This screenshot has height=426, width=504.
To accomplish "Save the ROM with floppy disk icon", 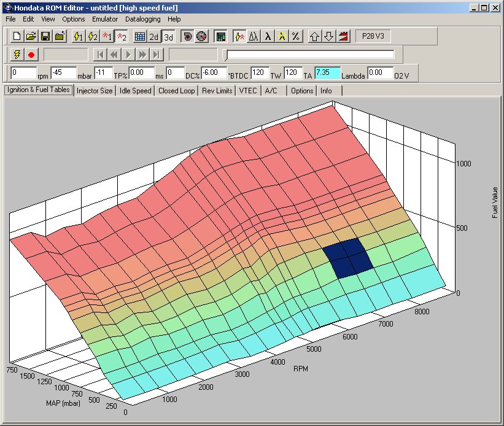I will pos(45,36).
